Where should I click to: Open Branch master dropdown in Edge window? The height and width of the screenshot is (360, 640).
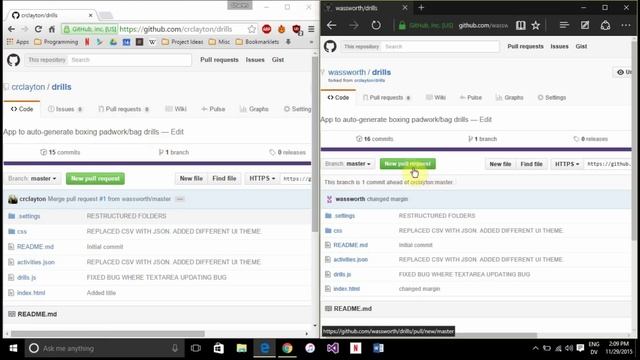[348, 164]
